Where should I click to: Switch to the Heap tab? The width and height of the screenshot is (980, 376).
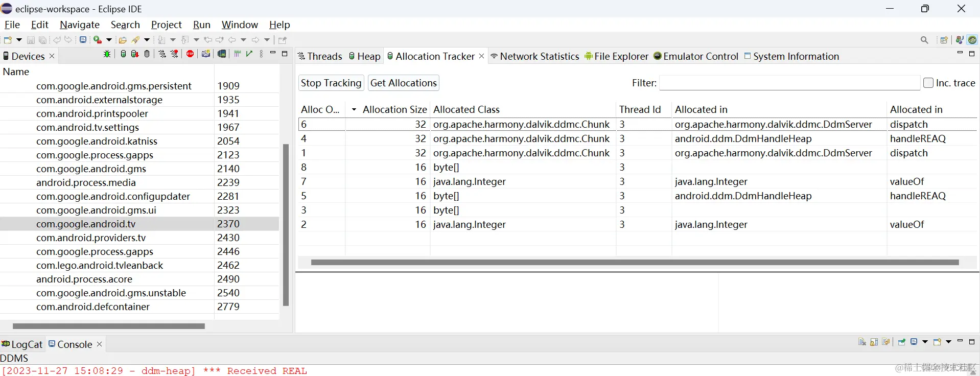[x=365, y=56]
